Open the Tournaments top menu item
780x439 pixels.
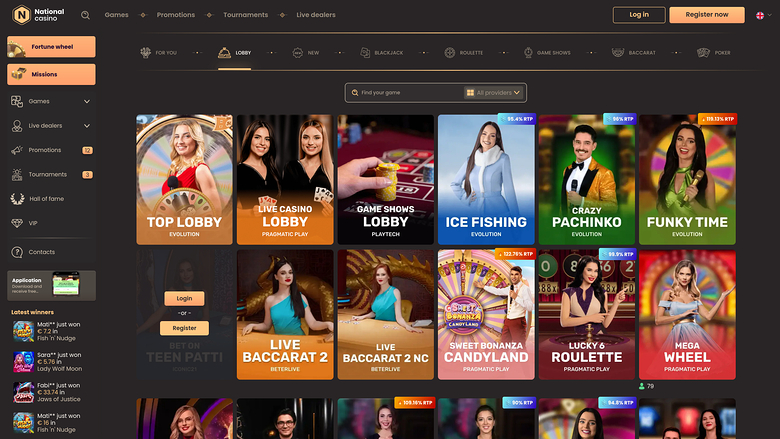click(246, 15)
